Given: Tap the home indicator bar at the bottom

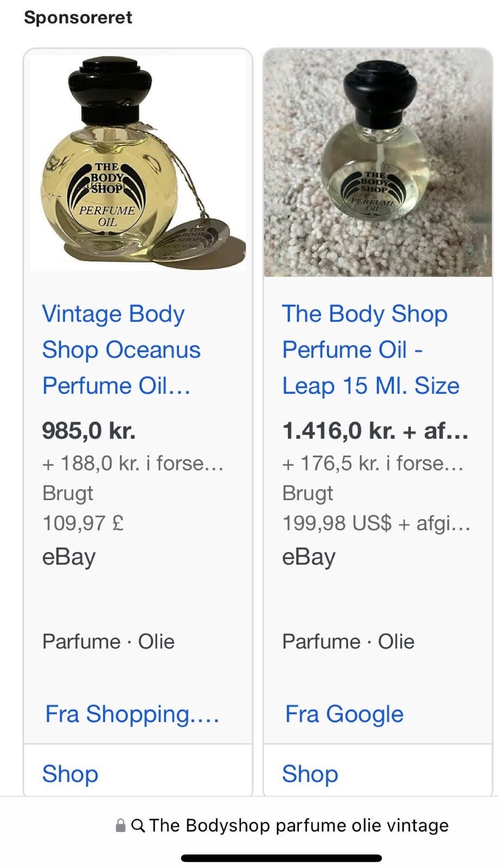Looking at the screenshot, I should point(281,858).
